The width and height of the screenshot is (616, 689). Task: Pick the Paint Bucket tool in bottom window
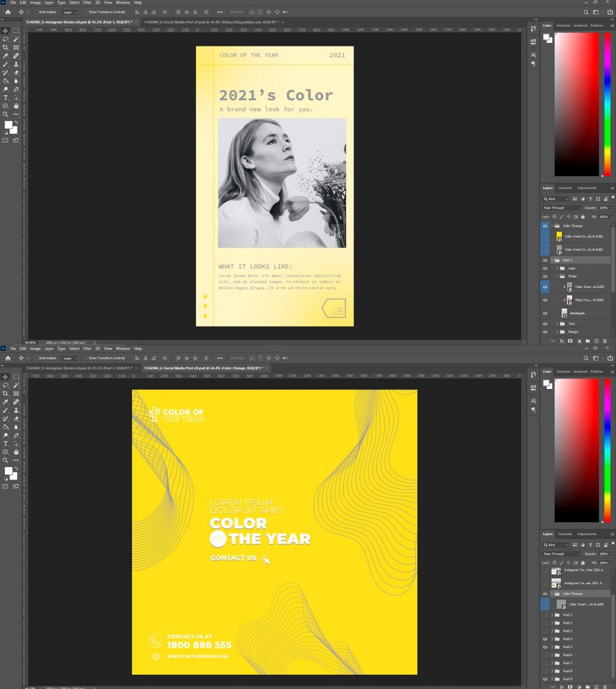click(5, 427)
